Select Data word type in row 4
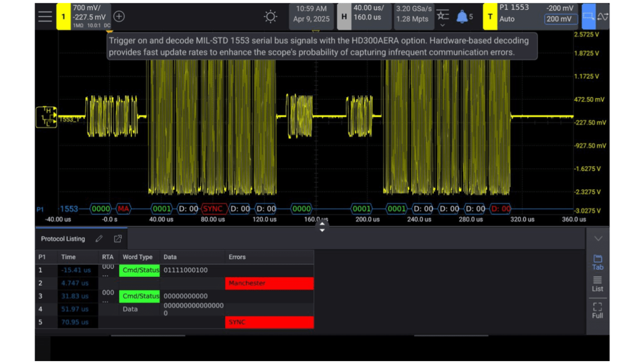The image size is (644, 362). click(130, 309)
